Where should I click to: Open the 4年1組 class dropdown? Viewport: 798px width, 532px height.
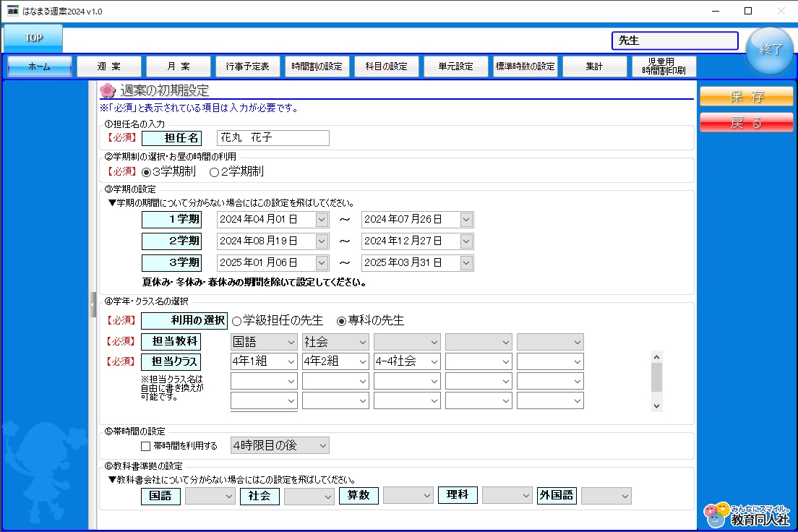pos(264,361)
